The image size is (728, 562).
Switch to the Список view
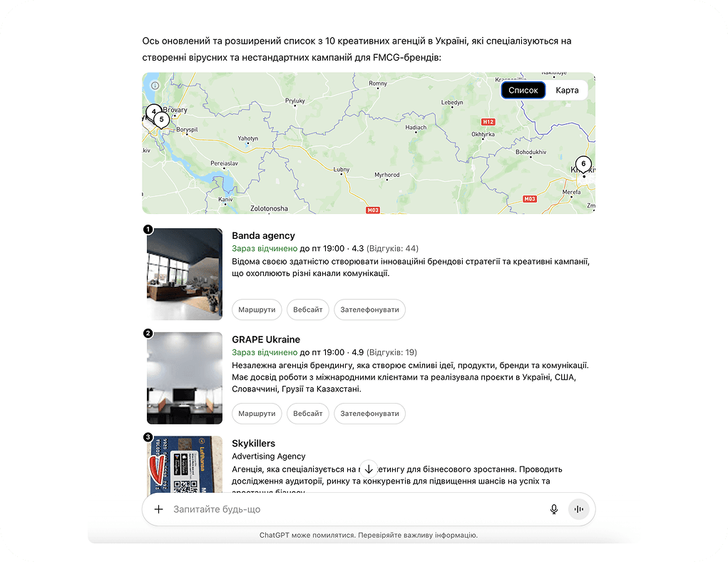pos(523,91)
